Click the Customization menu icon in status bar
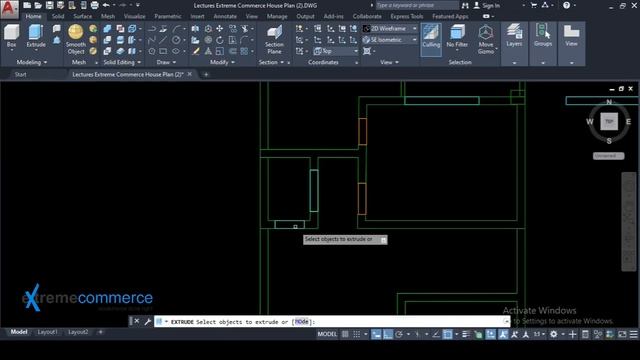 (x=633, y=334)
